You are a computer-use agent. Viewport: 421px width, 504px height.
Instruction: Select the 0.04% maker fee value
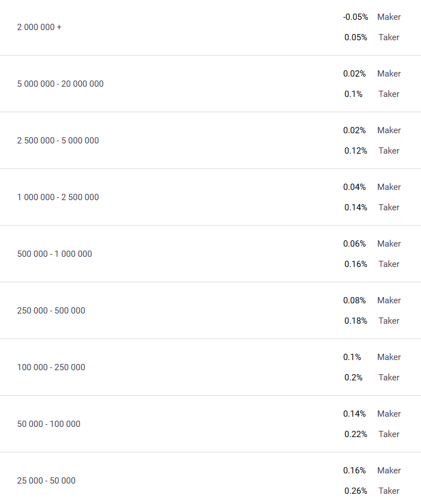[355, 187]
